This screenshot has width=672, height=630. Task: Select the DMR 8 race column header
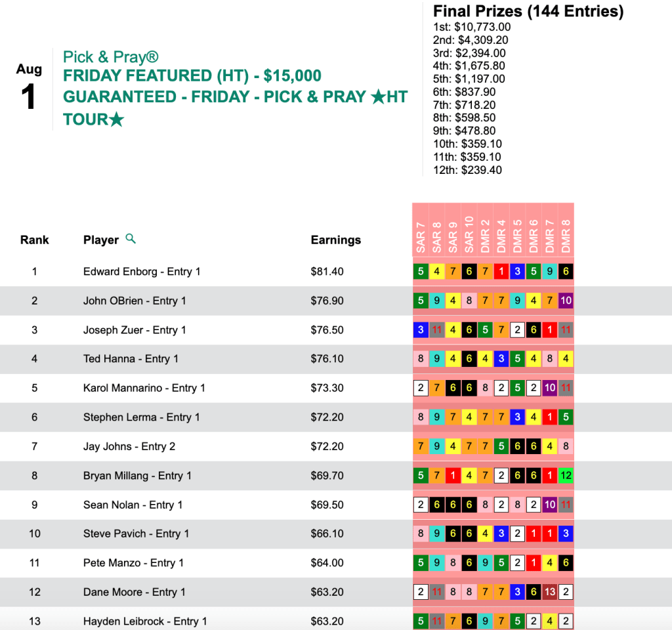point(566,238)
